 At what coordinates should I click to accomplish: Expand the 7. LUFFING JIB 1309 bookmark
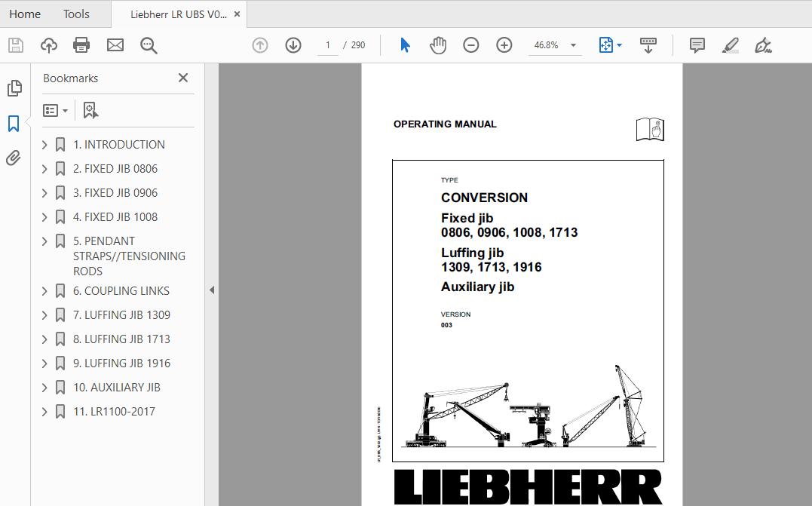coord(44,315)
